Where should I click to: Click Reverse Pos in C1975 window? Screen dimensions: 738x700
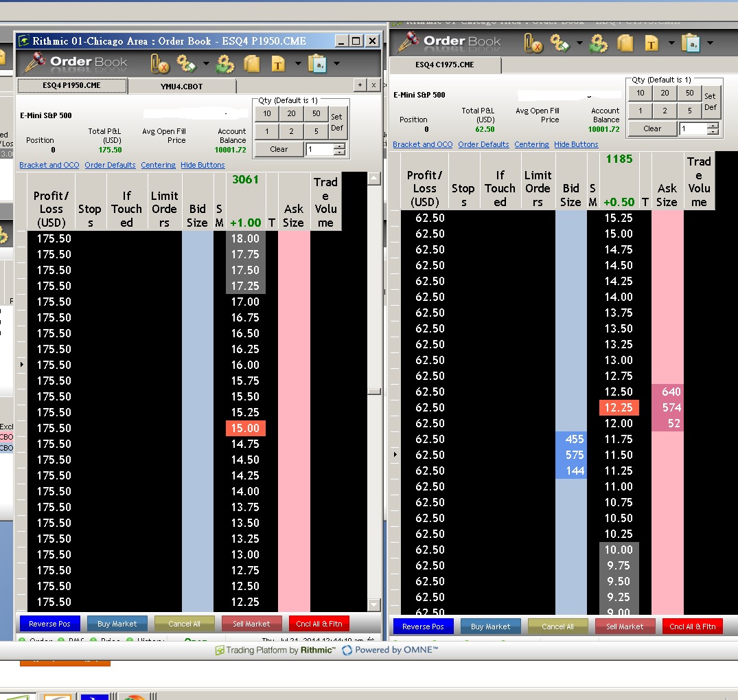pyautogui.click(x=423, y=626)
